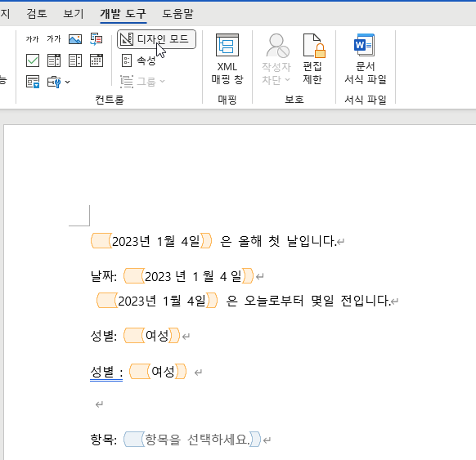Click the text '은 올해 첫 날입니다.'
Image resolution: width=476 pixels, height=460 pixels.
(x=278, y=241)
